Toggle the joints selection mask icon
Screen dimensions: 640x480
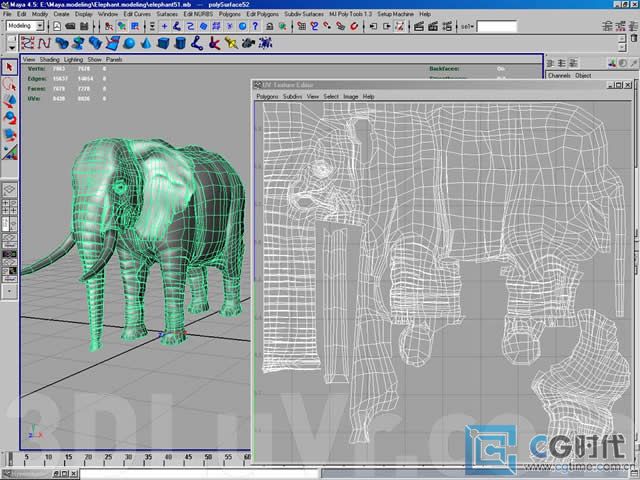[177, 27]
